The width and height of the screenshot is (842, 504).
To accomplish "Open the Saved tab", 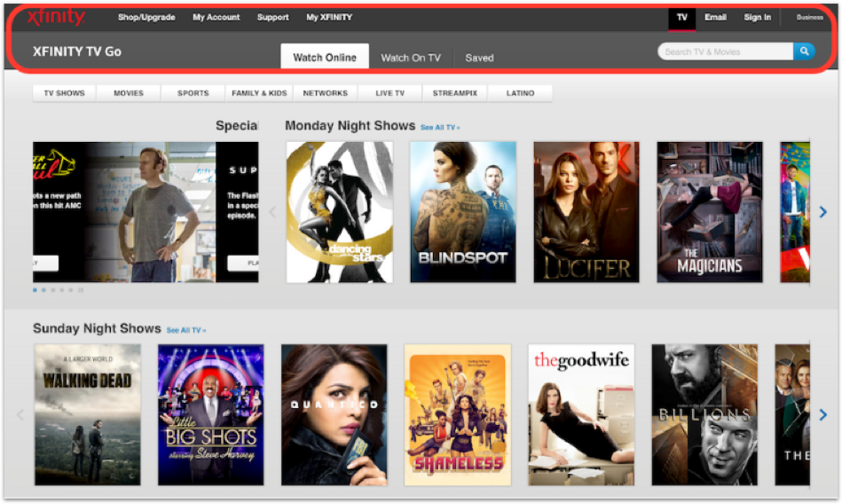I will [x=479, y=58].
